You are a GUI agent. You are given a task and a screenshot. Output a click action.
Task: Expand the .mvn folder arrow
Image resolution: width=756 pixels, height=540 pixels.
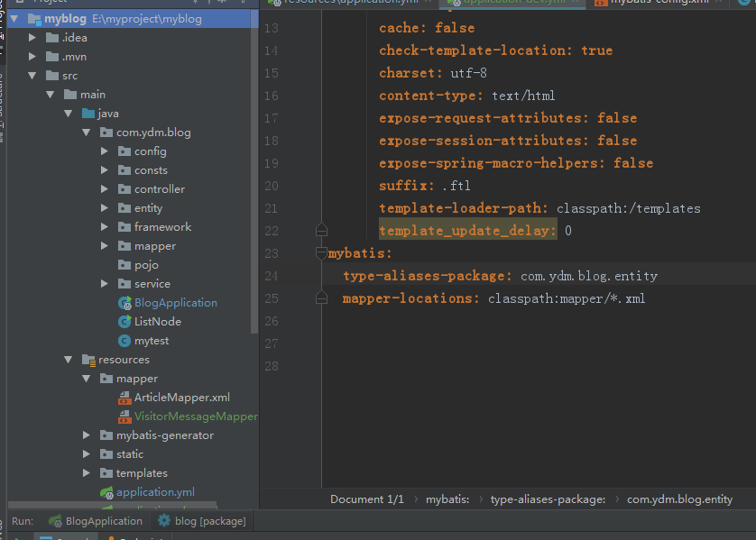[32, 57]
